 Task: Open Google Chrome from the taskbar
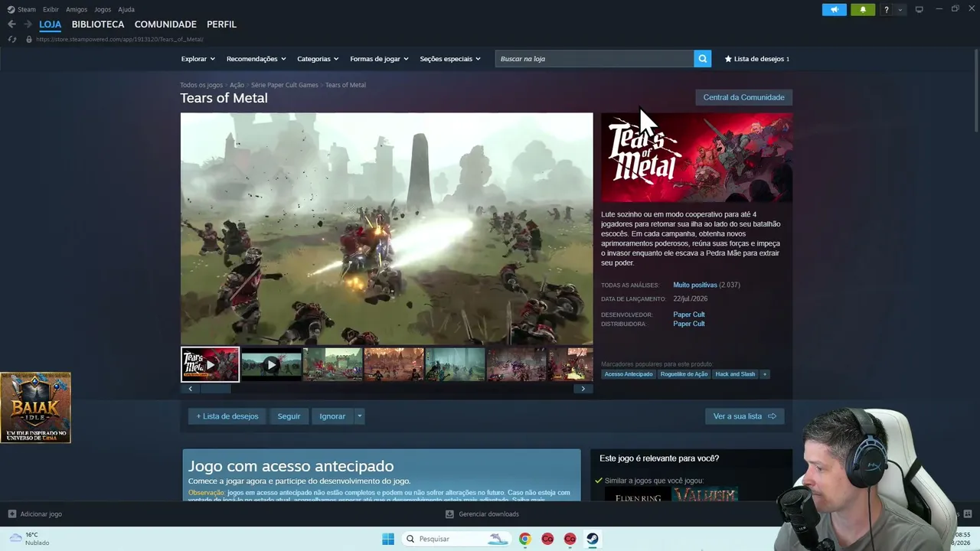(524, 539)
